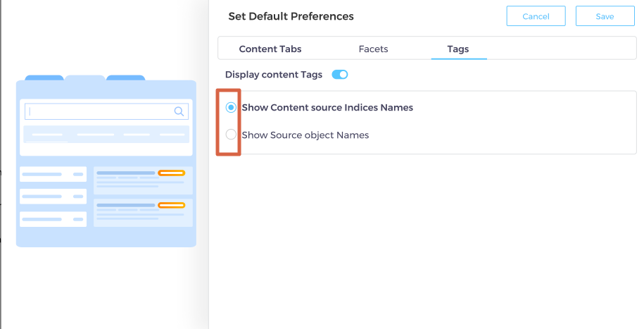This screenshot has width=644, height=329.
Task: Click the Set Default Preferences heading
Action: coord(291,16)
